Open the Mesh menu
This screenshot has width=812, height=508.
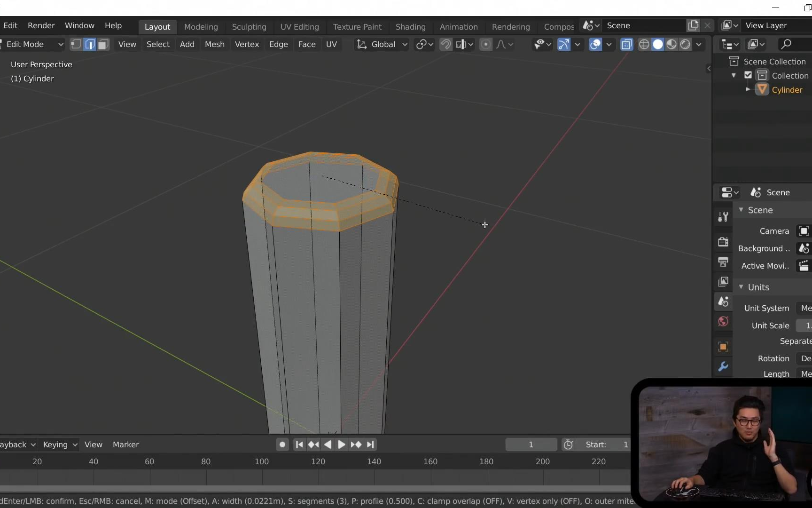coord(214,44)
